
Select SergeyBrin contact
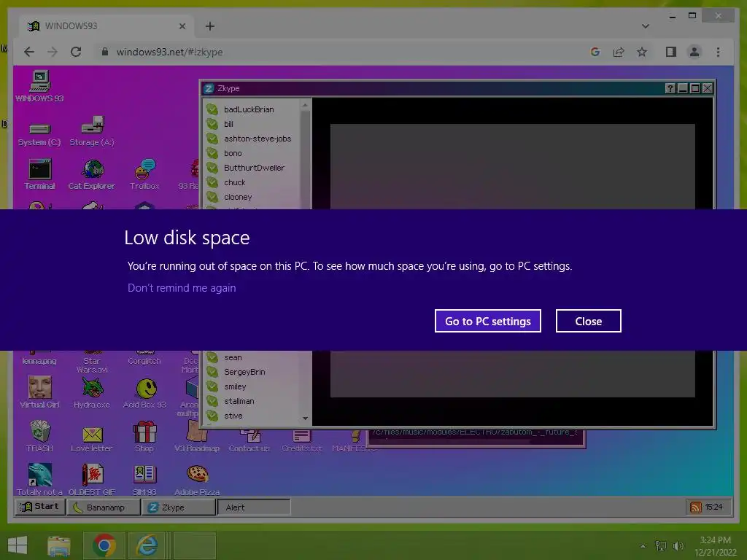pos(252,372)
